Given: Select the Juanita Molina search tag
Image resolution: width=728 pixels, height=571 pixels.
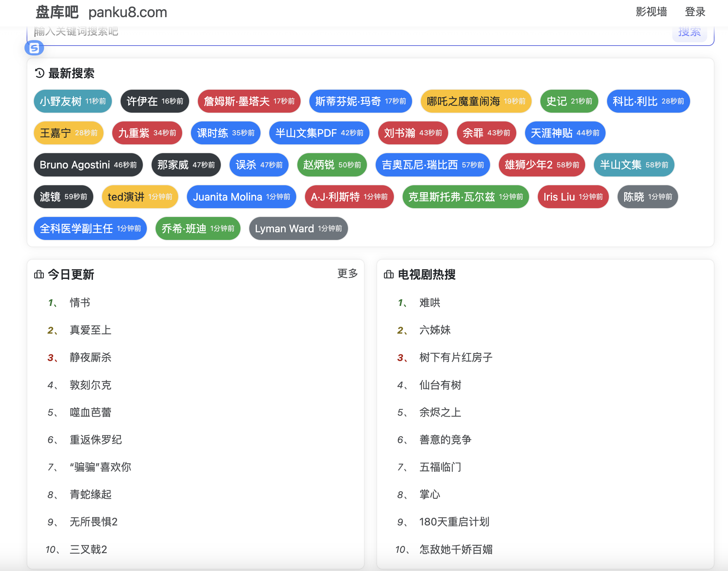Looking at the screenshot, I should click(x=242, y=197).
